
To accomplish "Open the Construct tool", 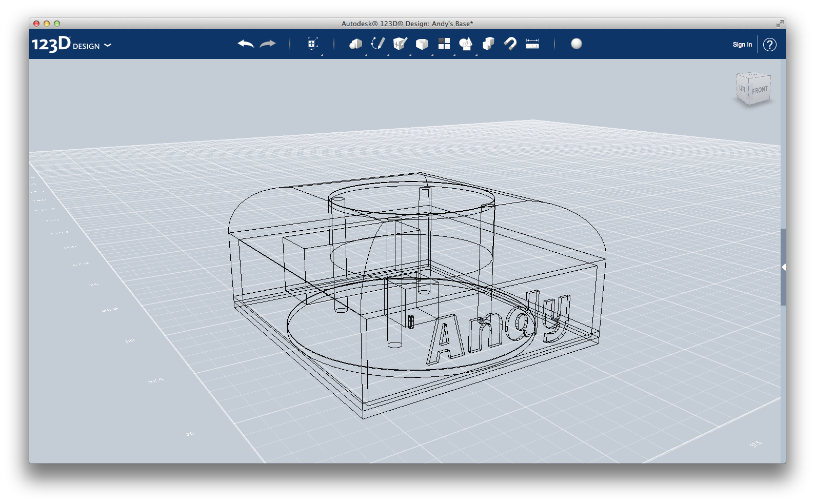I will click(x=400, y=44).
